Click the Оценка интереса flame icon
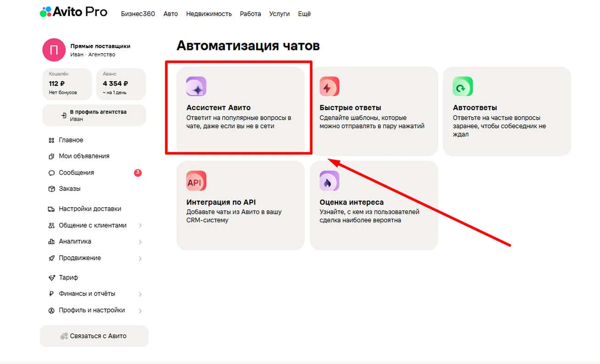The width and height of the screenshot is (600, 364). (x=329, y=181)
